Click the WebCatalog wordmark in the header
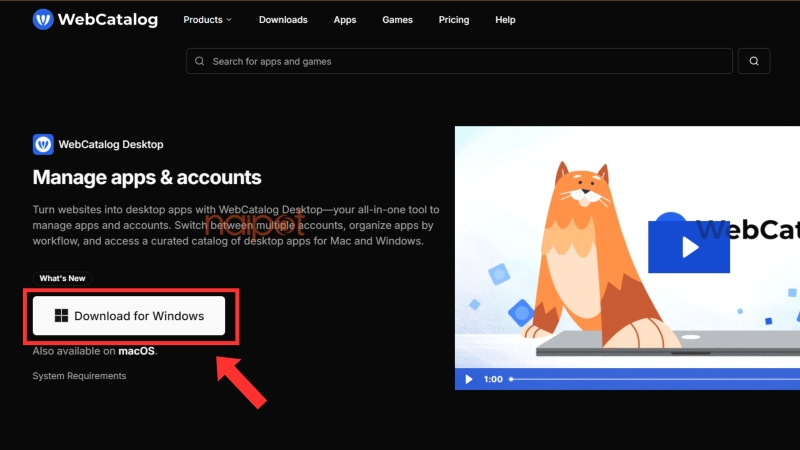800x450 pixels. coord(107,19)
